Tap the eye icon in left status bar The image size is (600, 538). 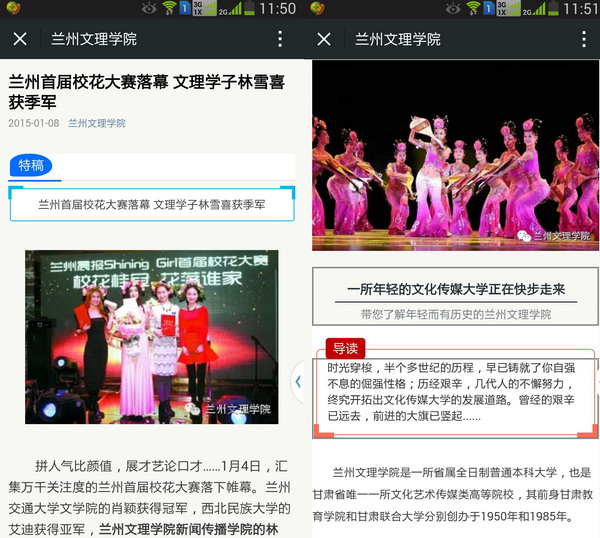tap(149, 9)
